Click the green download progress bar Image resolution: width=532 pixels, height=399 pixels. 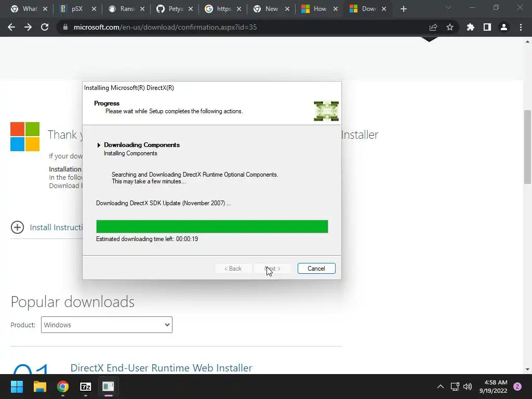212,227
